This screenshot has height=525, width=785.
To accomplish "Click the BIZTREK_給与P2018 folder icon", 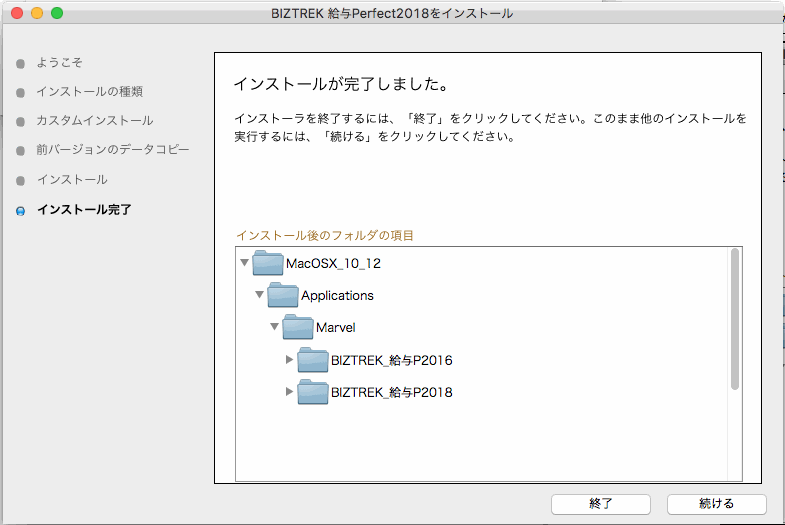I will coord(313,392).
